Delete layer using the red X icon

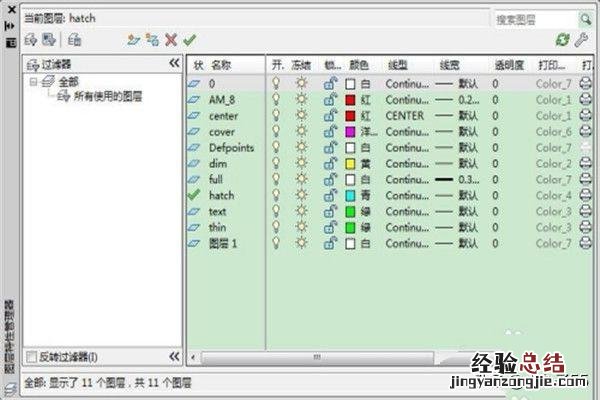coord(171,40)
